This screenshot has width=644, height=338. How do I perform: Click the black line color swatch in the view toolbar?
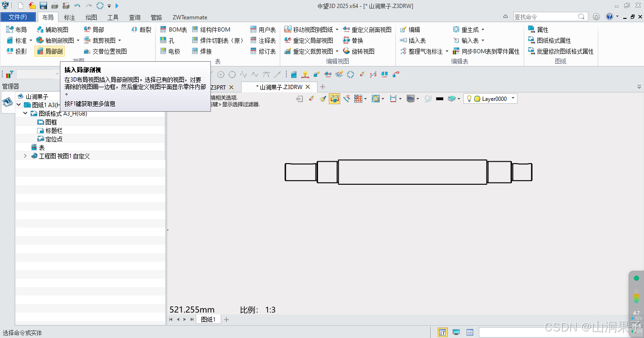point(440,99)
